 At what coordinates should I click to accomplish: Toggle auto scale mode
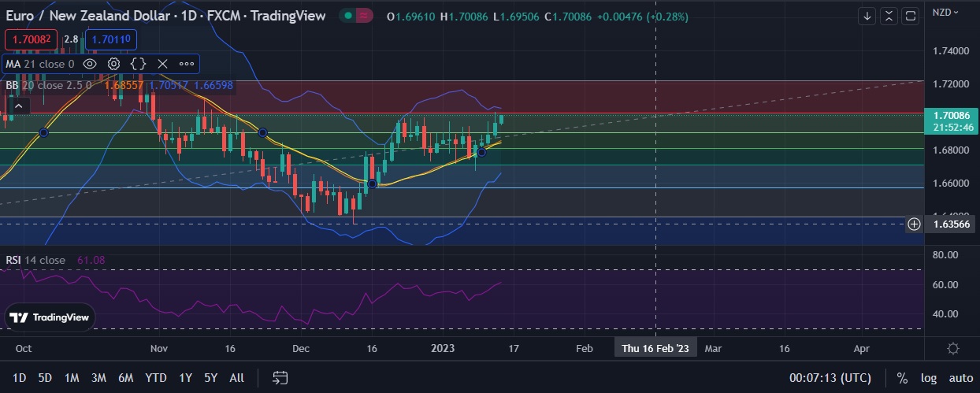pos(960,378)
